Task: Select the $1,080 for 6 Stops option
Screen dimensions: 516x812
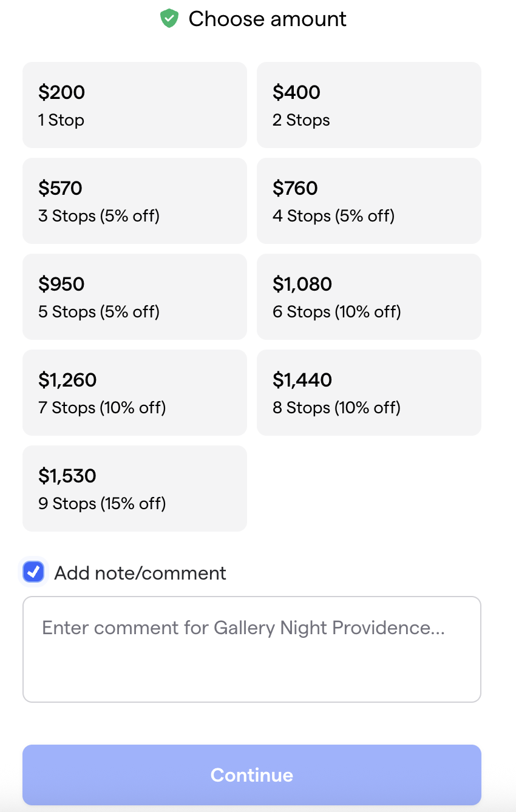Action: [x=368, y=296]
